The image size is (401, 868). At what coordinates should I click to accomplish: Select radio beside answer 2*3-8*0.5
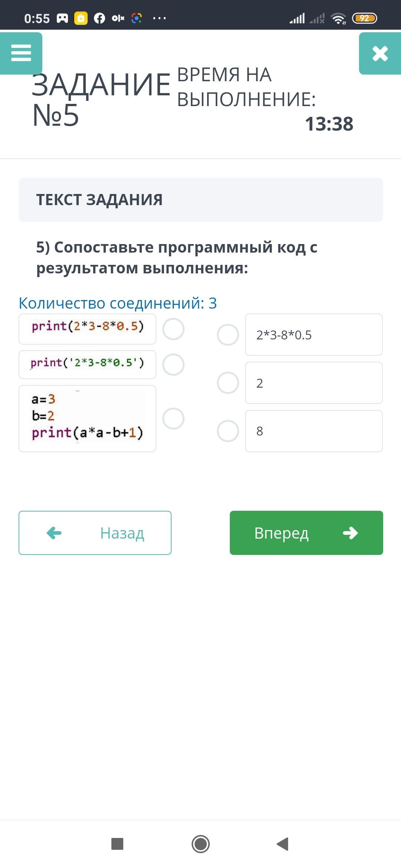pyautogui.click(x=228, y=335)
